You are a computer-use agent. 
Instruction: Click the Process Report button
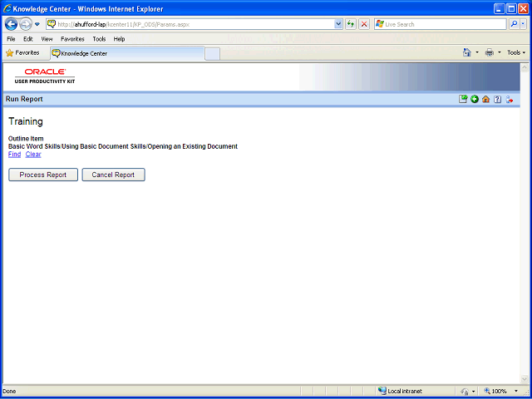43,175
